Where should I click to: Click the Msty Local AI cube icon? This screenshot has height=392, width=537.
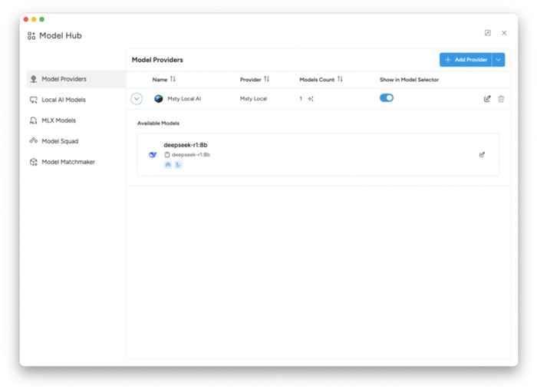(x=159, y=99)
